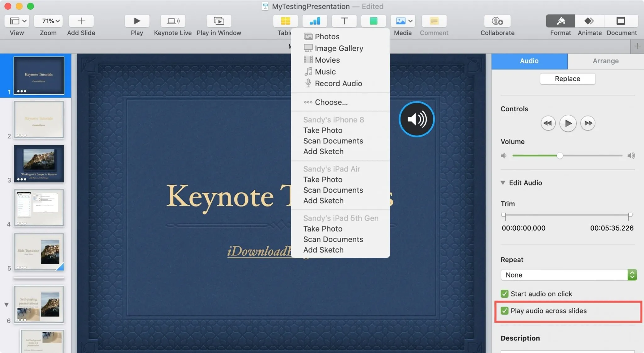Enable Start audio on click
This screenshot has width=644, height=353.
click(x=505, y=294)
